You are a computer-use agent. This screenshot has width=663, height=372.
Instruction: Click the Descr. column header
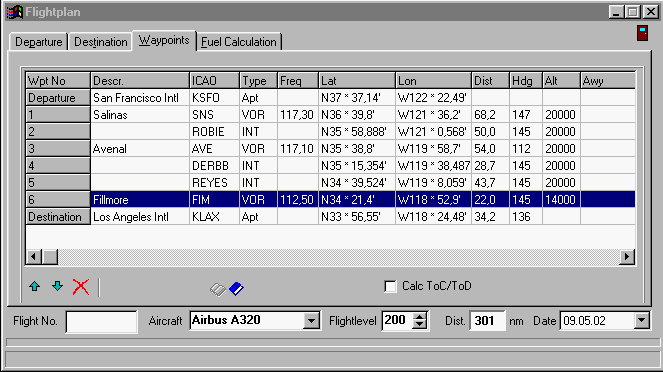(x=140, y=80)
